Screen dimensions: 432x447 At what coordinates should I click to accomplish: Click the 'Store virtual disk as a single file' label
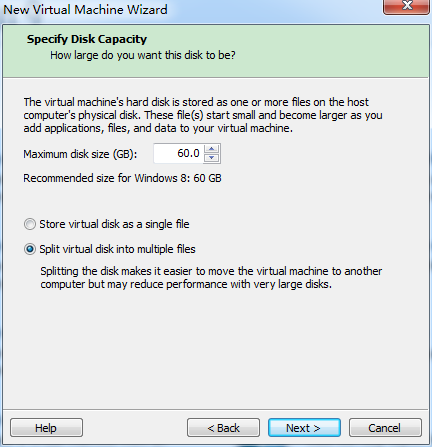click(x=114, y=224)
